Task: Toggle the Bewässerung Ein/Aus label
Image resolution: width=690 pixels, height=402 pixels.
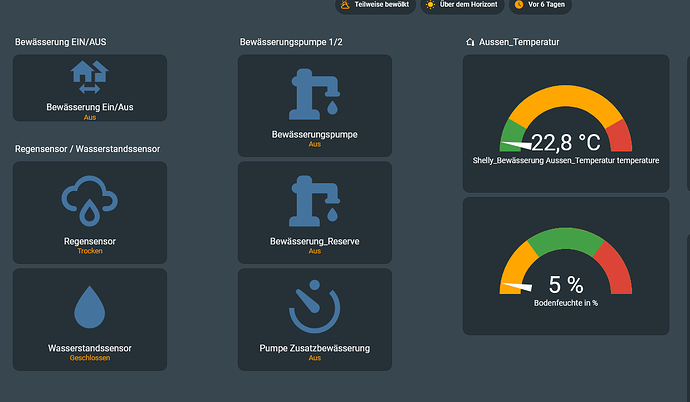Action: coord(90,107)
